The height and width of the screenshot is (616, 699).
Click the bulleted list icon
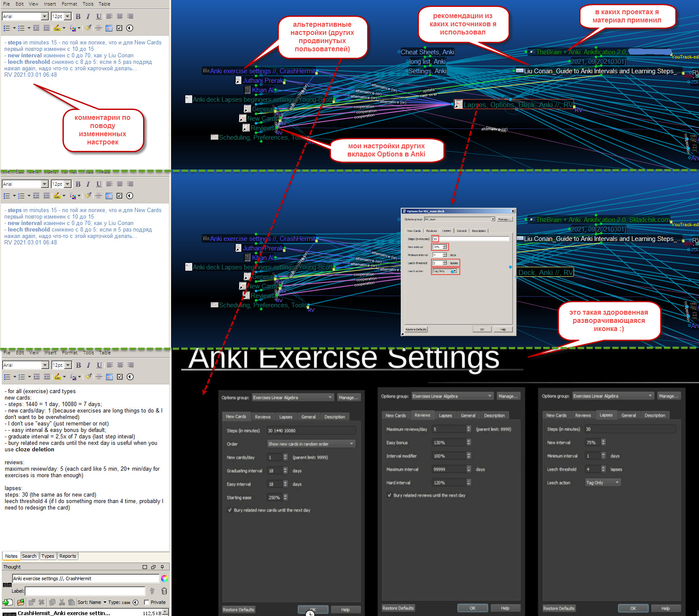tap(7, 28)
